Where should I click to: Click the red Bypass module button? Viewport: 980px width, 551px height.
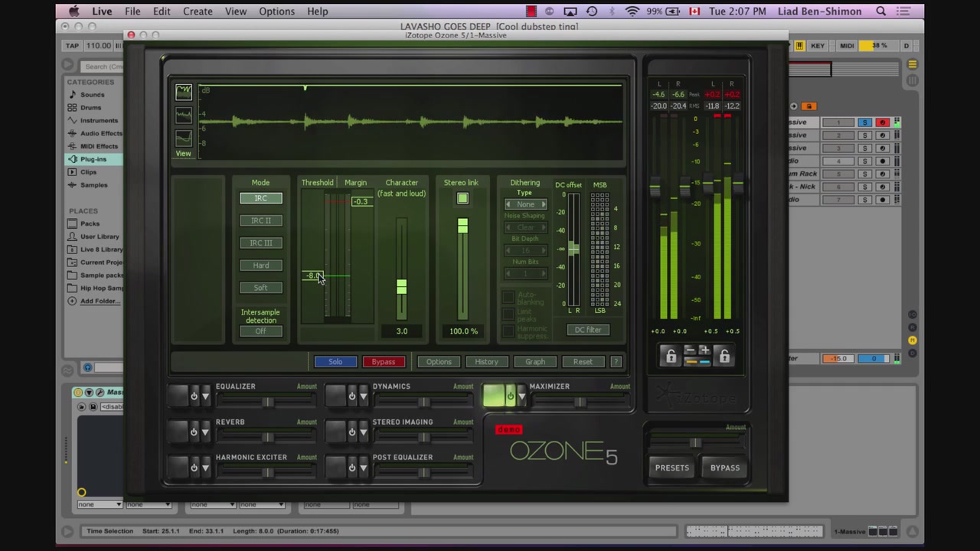point(384,362)
